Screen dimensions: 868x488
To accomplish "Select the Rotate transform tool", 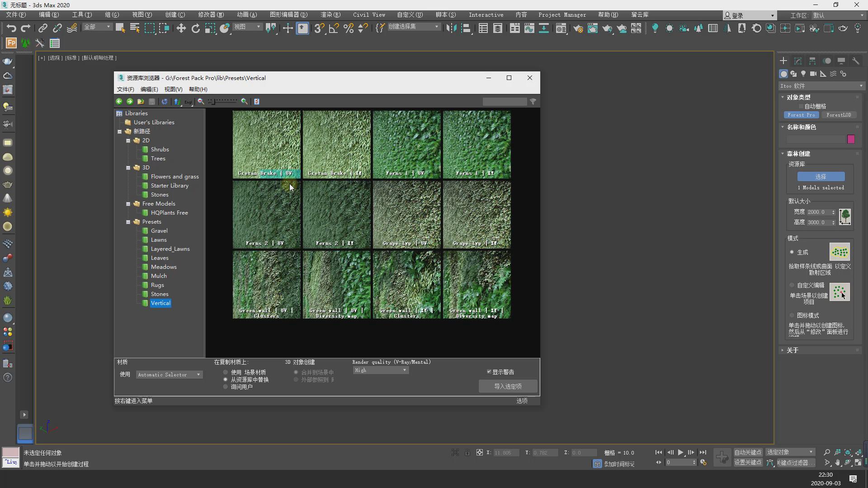I will click(x=195, y=28).
